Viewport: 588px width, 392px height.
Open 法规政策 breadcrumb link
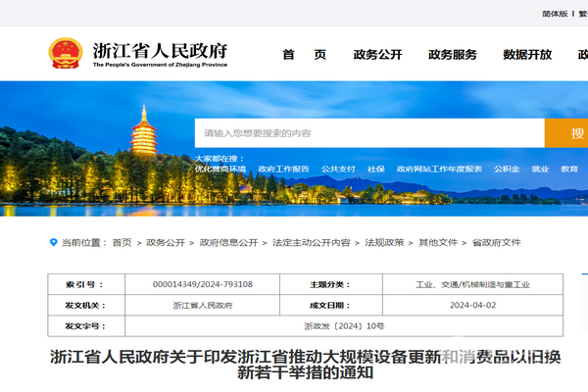click(384, 242)
